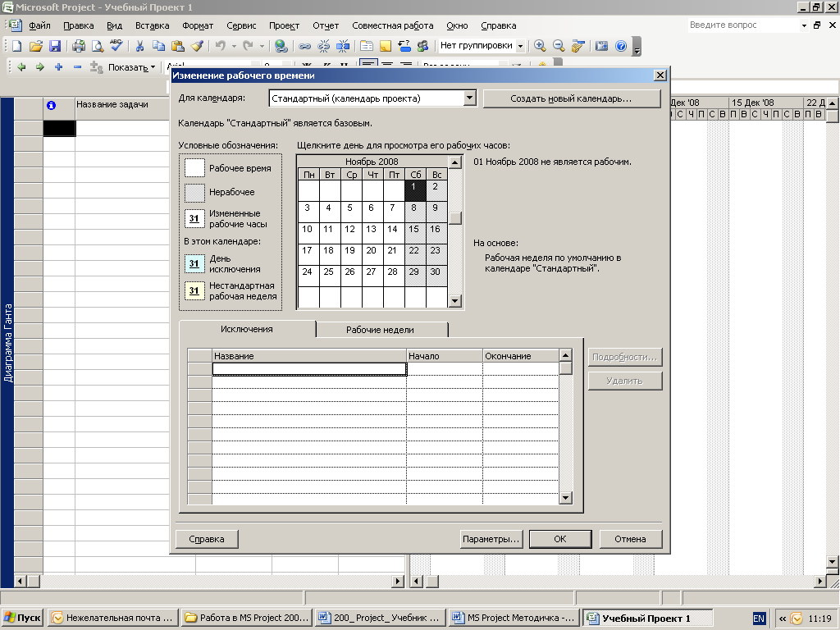This screenshot has width=840, height=630.
Task: Click the Go To Selected Task icon
Action: click(577, 46)
